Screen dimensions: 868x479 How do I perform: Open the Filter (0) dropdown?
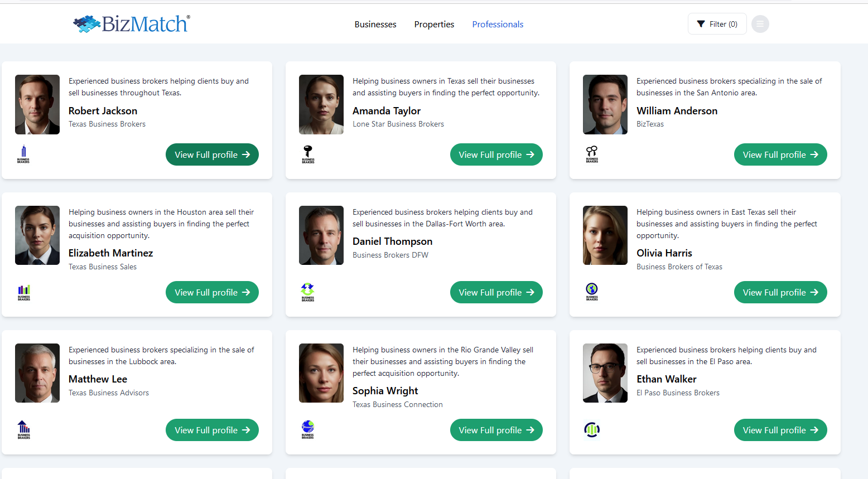717,24
